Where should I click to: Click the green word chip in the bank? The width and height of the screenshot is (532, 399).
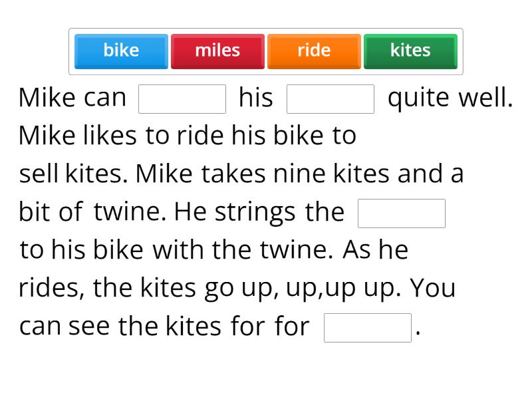tap(410, 51)
